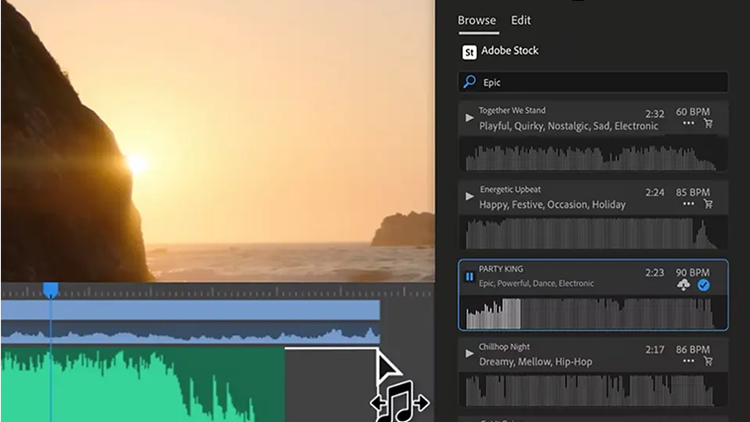Screen dimensions: 750x422
Task: Click Dreamy, Mellow, Hip-Hop tags
Action: point(535,362)
